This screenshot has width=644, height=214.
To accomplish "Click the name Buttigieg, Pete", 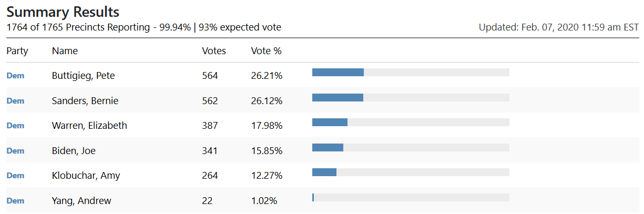I will pos(83,76).
